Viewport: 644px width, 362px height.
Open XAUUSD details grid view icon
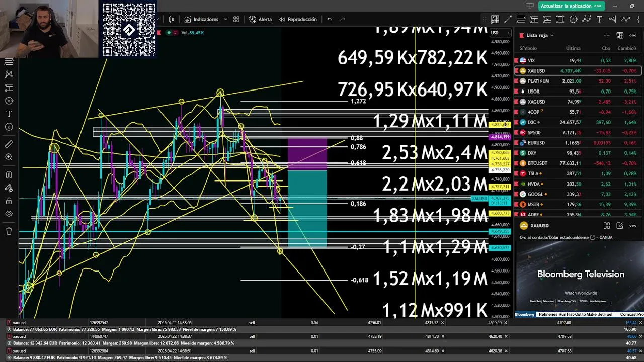[607, 226]
